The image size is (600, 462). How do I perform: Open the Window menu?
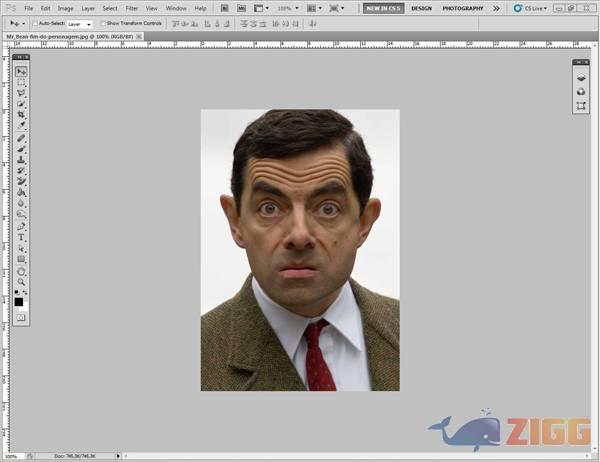point(176,8)
